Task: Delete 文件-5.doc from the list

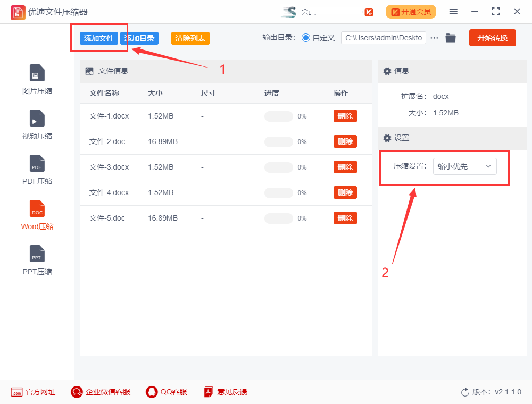Action: click(345, 218)
